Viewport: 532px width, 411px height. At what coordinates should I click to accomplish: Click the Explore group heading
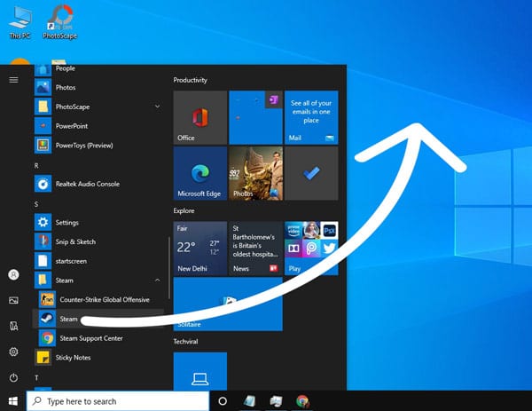184,210
